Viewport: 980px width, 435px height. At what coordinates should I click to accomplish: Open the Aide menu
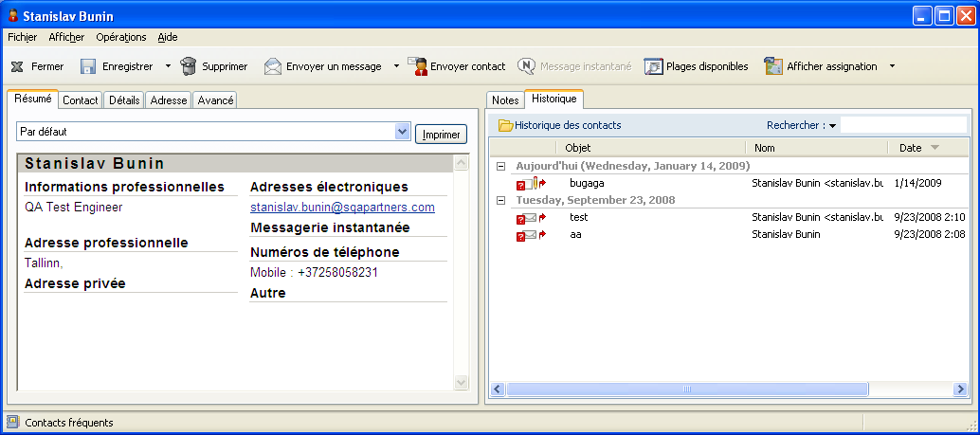[168, 38]
